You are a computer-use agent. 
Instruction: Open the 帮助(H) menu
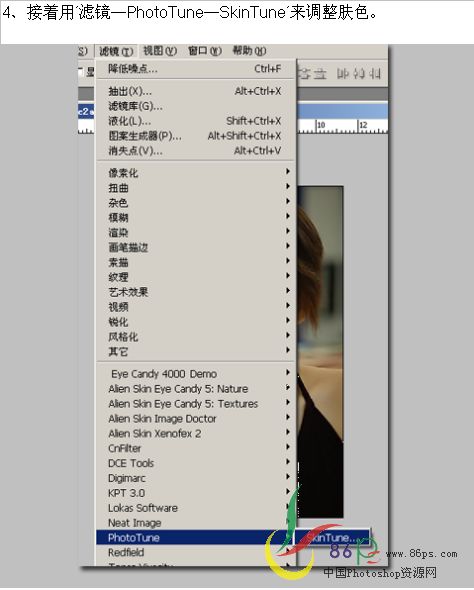tap(249, 51)
